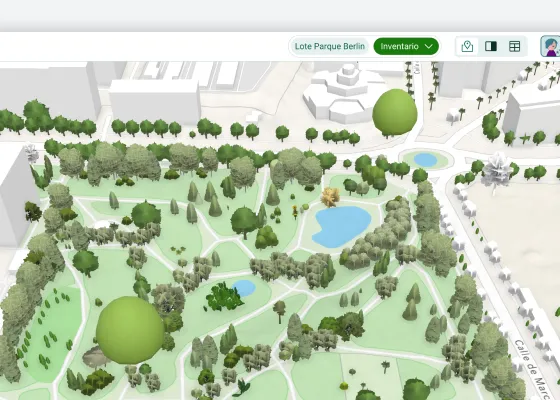Open the Inventario dropdown

pos(406,46)
